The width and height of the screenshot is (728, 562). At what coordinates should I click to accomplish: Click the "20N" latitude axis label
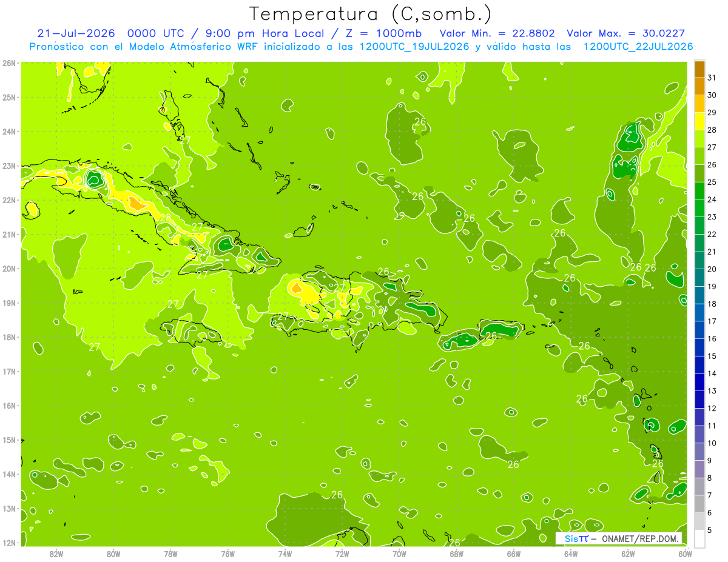coord(10,269)
